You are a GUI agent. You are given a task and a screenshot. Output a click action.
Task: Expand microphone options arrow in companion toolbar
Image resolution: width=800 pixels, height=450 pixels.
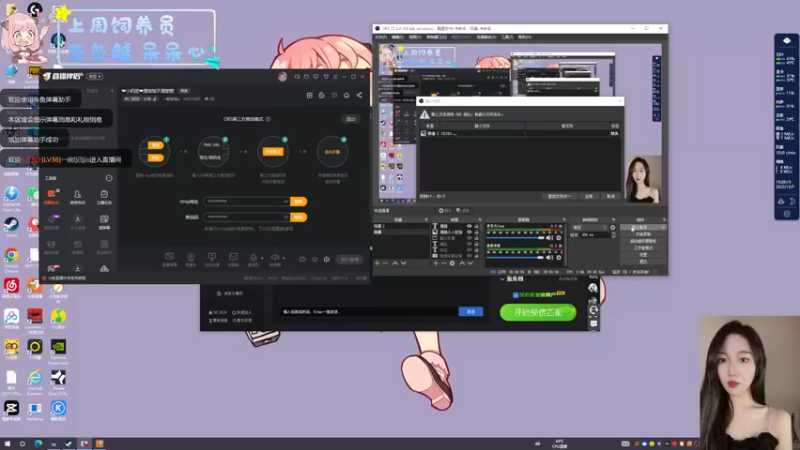click(x=262, y=258)
